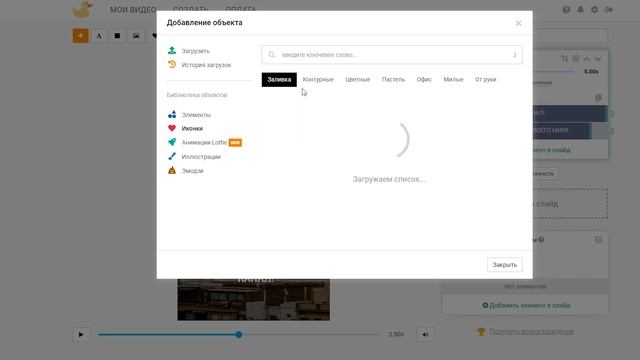Select the image tool icon in toolbar
Viewport: 640px width, 360px height.
click(136, 36)
